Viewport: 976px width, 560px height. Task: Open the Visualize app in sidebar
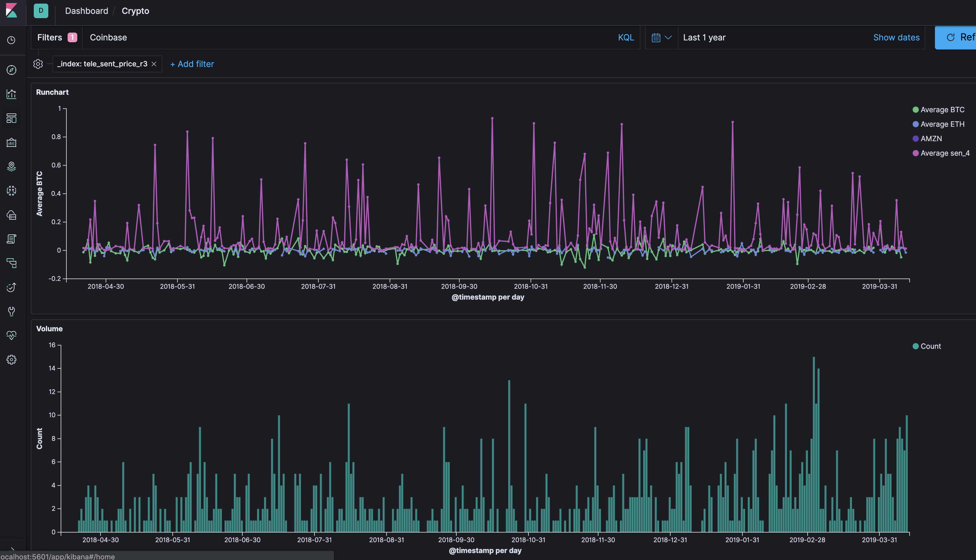(11, 94)
